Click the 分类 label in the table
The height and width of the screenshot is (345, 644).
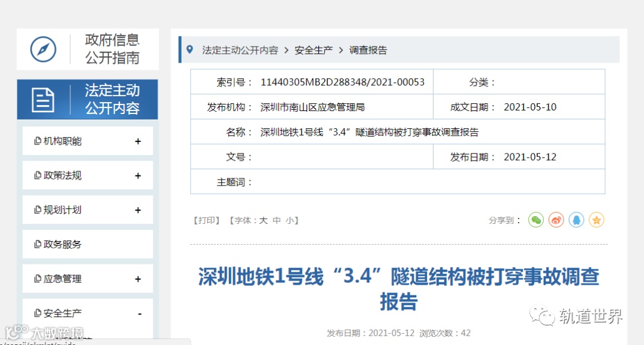pyautogui.click(x=482, y=82)
